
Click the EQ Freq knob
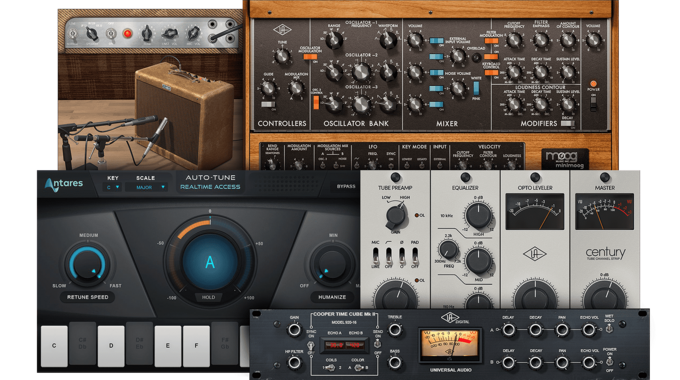click(x=448, y=249)
